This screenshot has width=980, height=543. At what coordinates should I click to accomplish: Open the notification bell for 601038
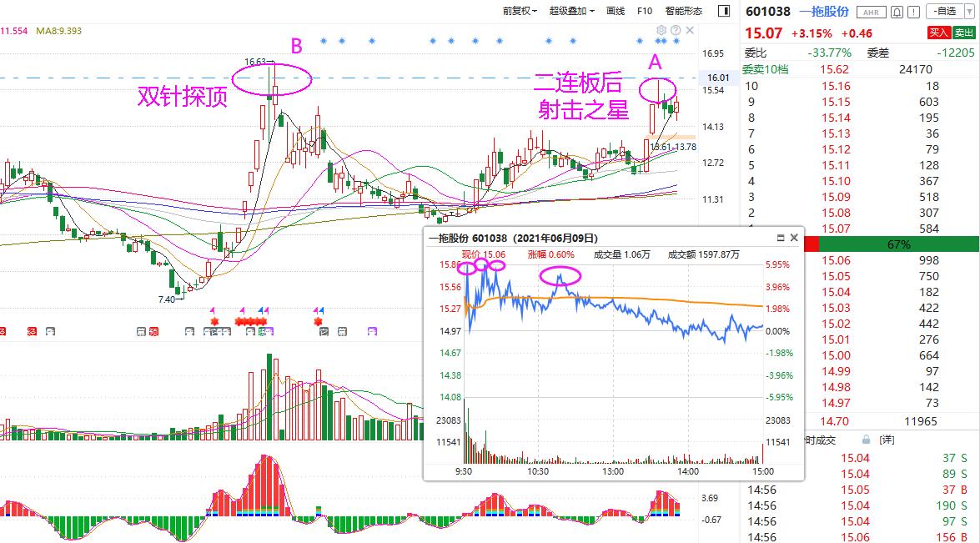point(897,12)
